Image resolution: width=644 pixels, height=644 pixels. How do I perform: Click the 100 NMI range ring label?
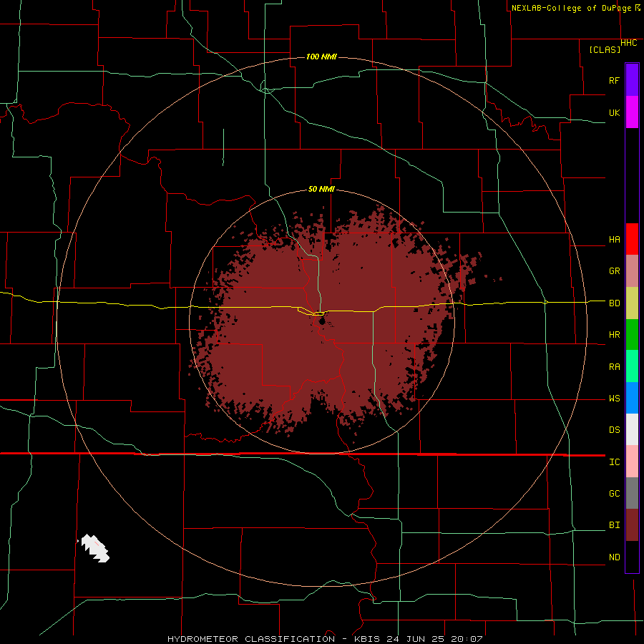pyautogui.click(x=321, y=57)
